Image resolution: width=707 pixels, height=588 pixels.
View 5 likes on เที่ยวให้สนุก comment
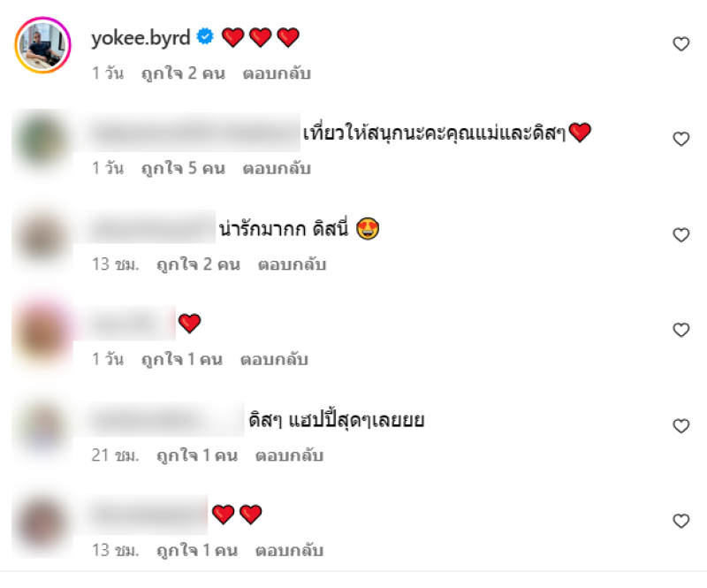183,169
